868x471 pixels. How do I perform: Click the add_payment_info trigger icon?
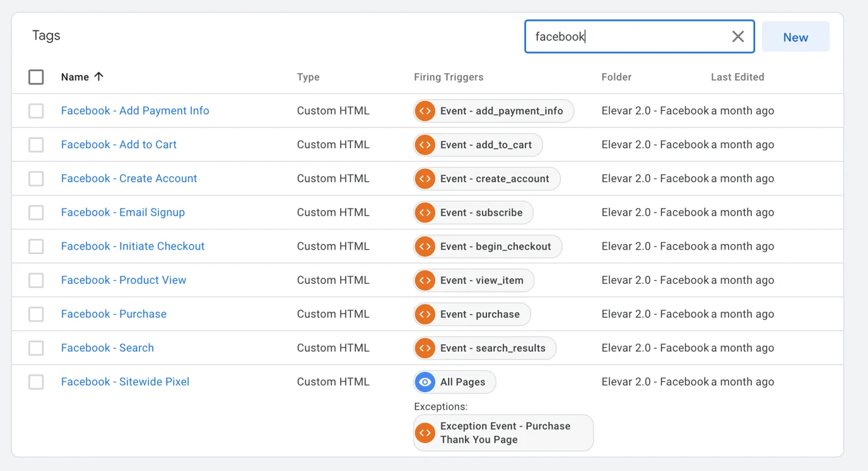pyautogui.click(x=425, y=111)
